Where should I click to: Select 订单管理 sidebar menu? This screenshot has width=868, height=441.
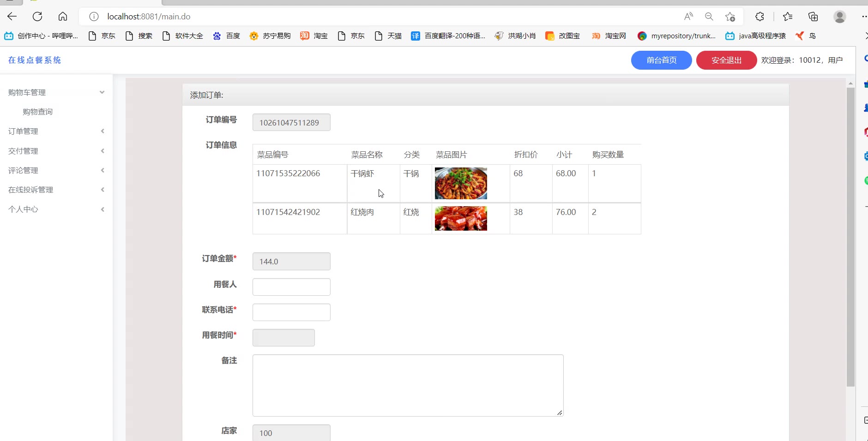[x=23, y=131]
